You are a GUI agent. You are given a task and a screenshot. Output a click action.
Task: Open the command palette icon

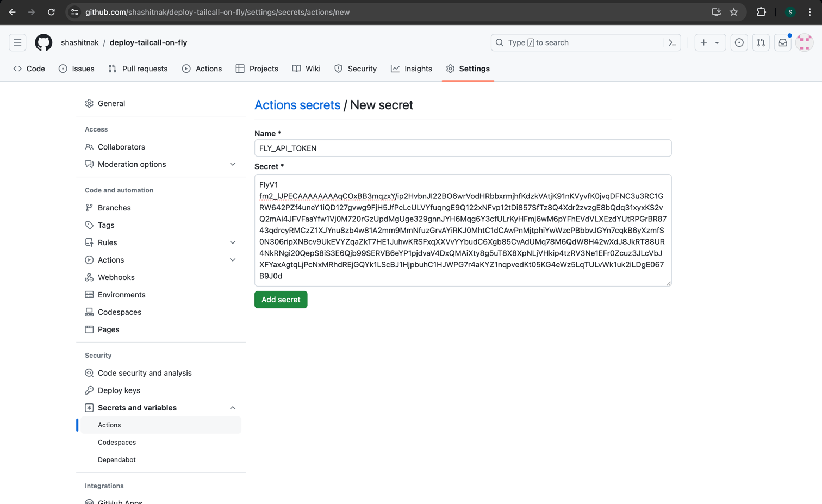[672, 42]
